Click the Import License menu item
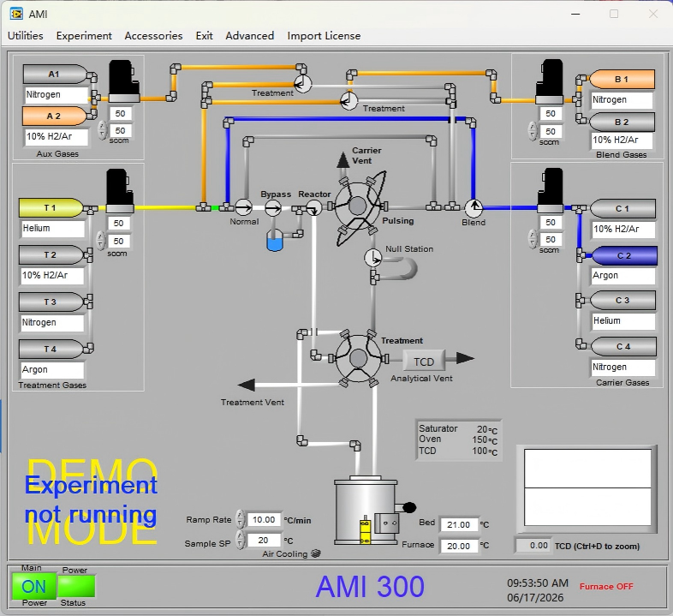This screenshot has height=616, width=673. point(324,36)
